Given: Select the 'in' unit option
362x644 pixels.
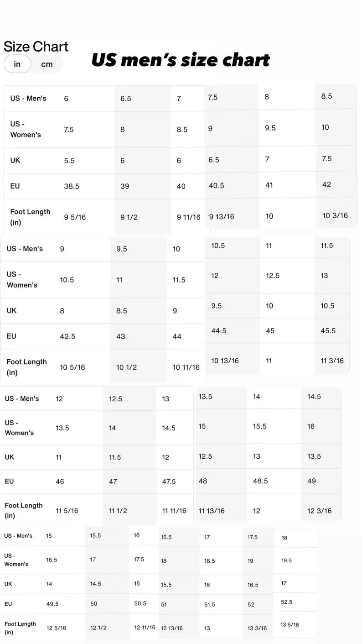Looking at the screenshot, I should 17,64.
